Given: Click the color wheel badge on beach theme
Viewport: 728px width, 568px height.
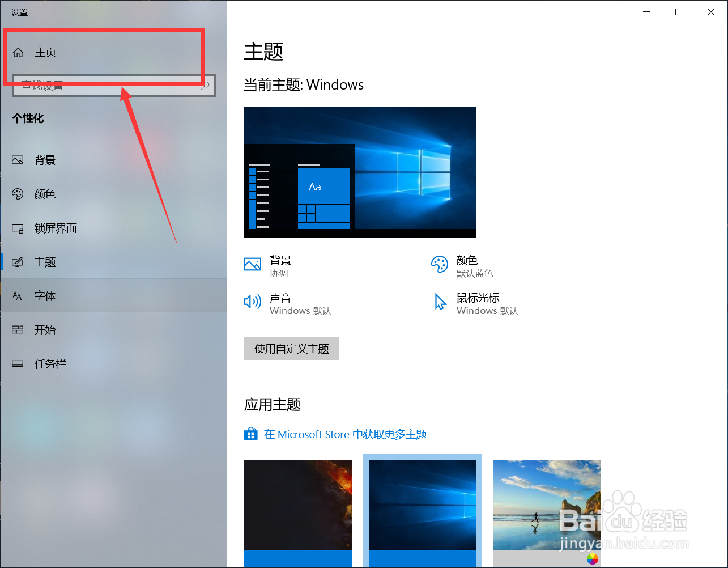Looking at the screenshot, I should pyautogui.click(x=593, y=560).
